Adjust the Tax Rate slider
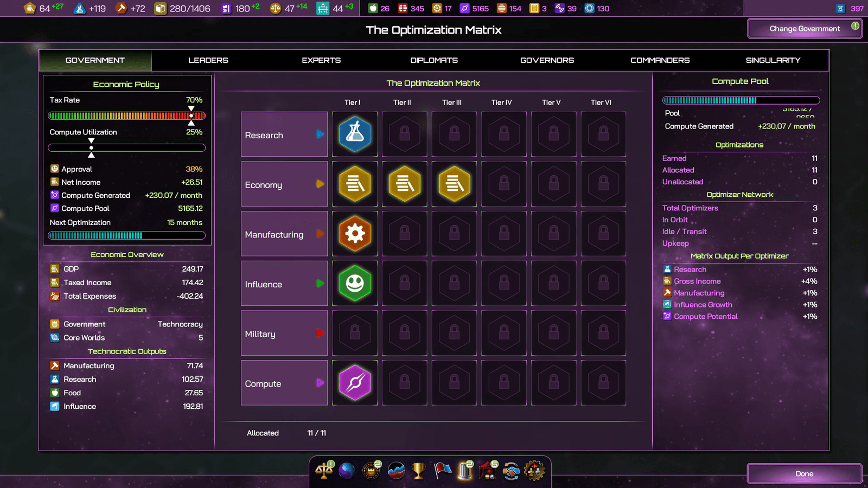Screen dimensions: 868x488 pyautogui.click(x=127, y=115)
